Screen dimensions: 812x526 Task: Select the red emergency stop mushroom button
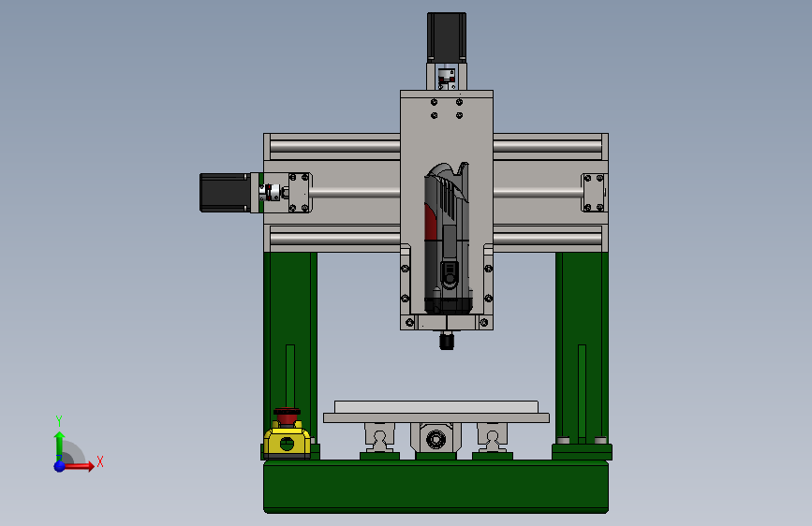[287, 416]
